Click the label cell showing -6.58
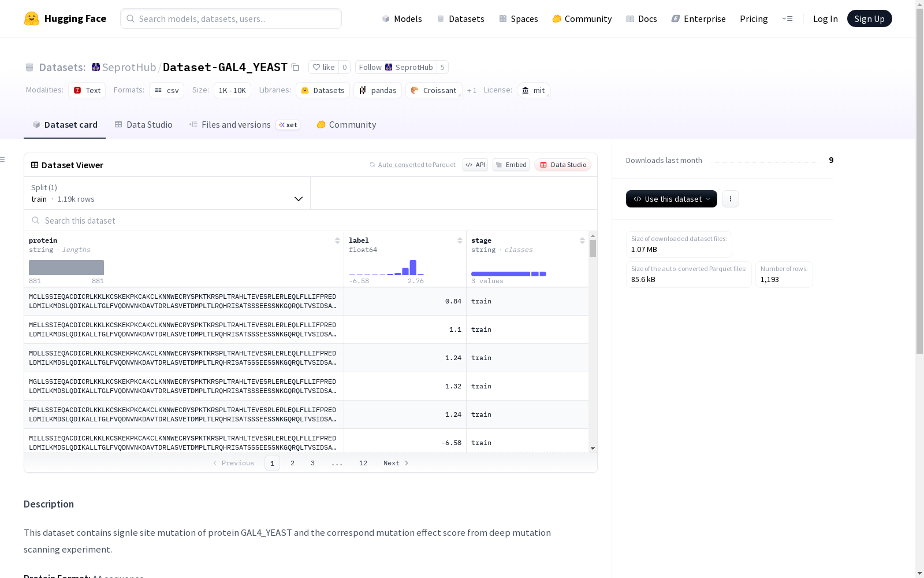This screenshot has width=924, height=578. click(x=405, y=441)
